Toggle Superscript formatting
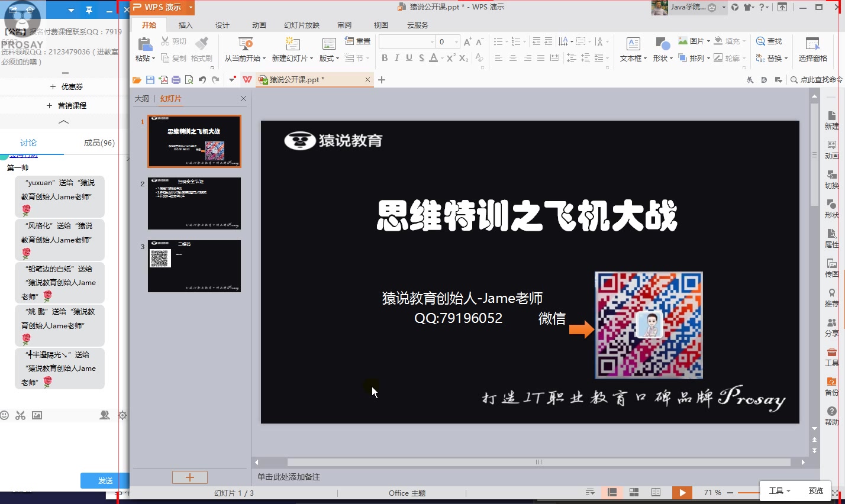 (451, 58)
